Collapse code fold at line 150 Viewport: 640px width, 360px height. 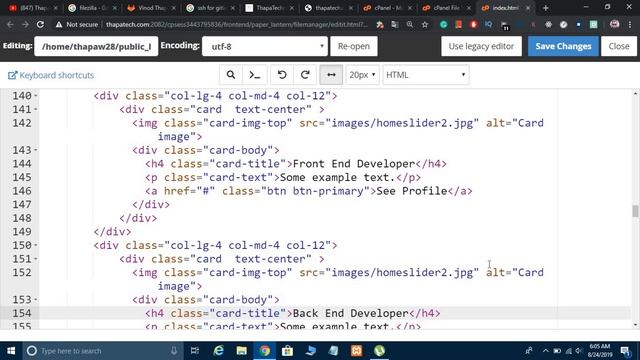tap(36, 245)
